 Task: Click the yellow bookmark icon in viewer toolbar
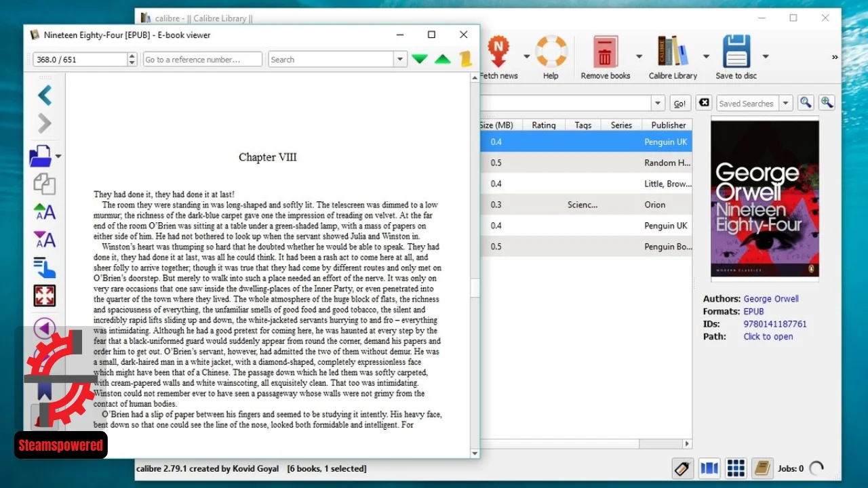pyautogui.click(x=465, y=59)
